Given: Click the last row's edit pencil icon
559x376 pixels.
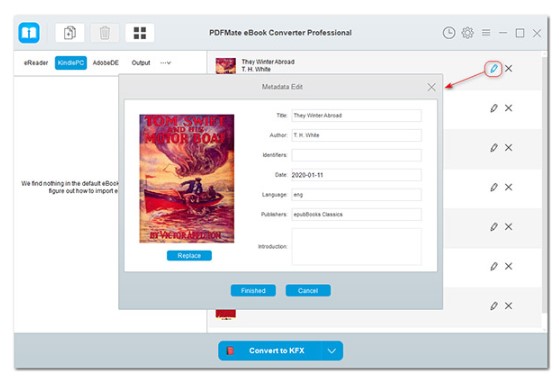Looking at the screenshot, I should [494, 306].
